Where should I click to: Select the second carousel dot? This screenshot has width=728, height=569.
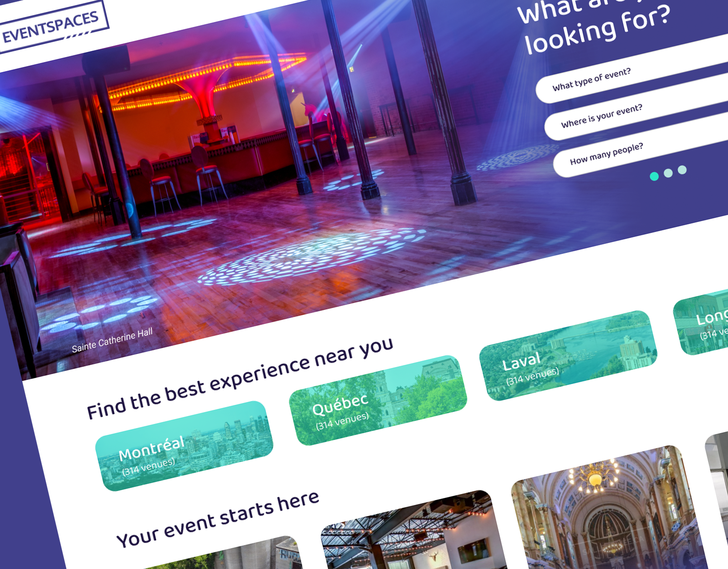668,173
